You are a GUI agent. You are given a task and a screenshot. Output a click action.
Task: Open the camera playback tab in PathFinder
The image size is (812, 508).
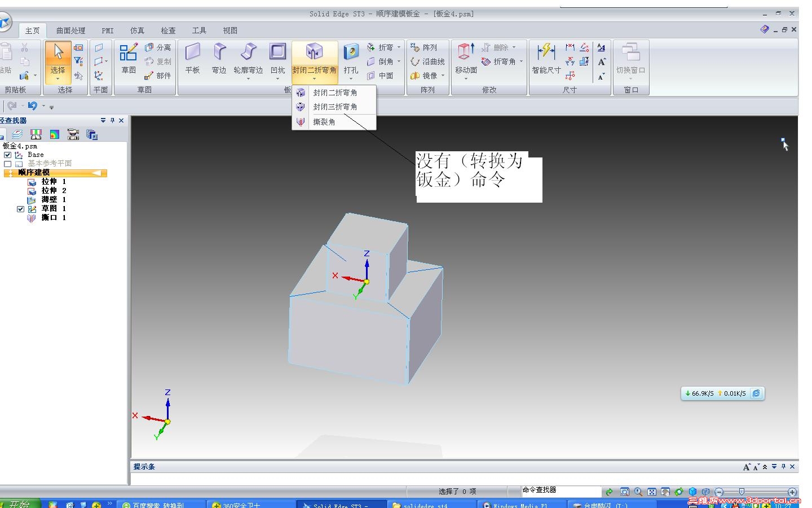tap(73, 134)
